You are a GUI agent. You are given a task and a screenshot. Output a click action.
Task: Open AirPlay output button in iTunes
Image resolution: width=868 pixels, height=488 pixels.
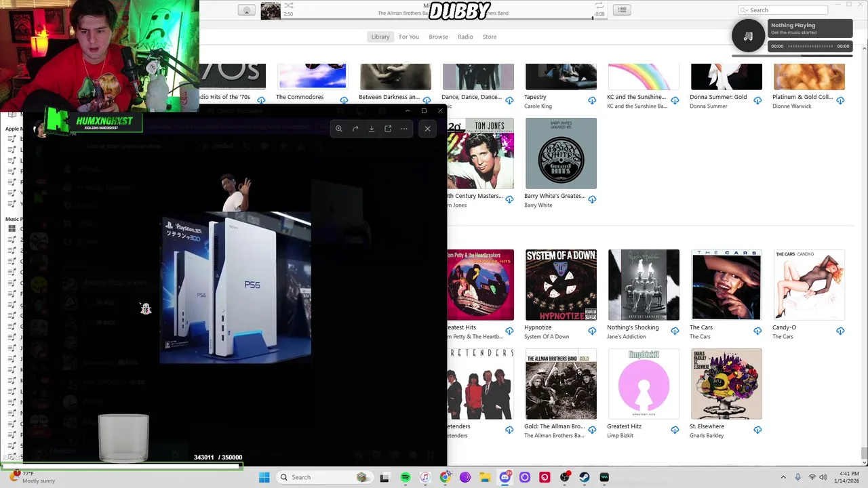pyautogui.click(x=247, y=10)
